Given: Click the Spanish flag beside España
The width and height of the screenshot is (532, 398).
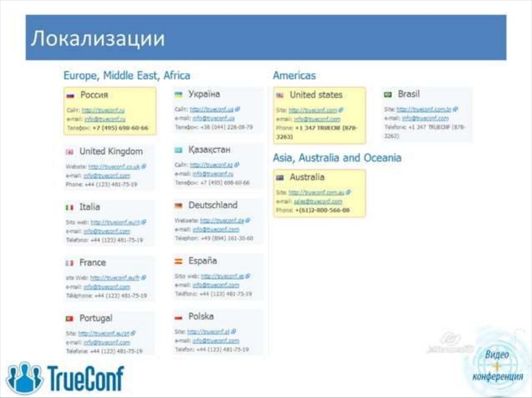Looking at the screenshot, I should pos(179,261).
